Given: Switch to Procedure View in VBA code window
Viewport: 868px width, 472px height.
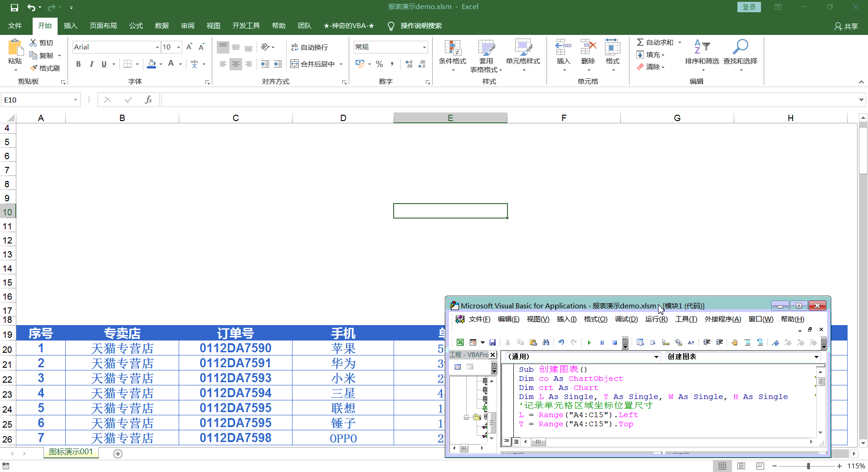Looking at the screenshot, I should [x=507, y=441].
